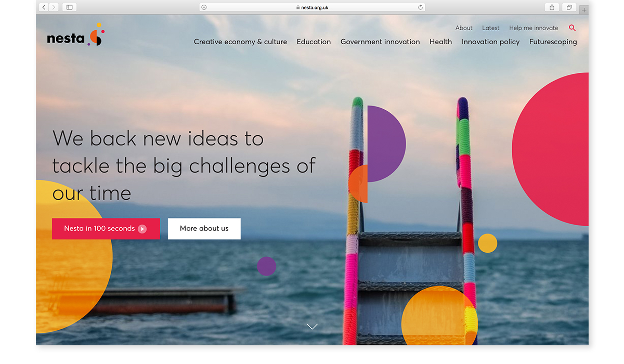Viewport: 624px width, 364px height.
Task: Open the Education menu item
Action: [x=314, y=42]
